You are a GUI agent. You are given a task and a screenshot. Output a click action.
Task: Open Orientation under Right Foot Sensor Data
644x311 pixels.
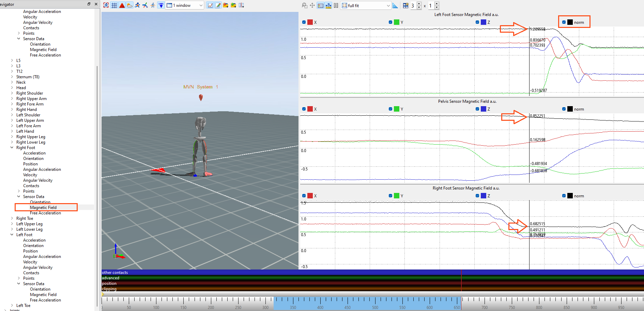[x=40, y=202]
